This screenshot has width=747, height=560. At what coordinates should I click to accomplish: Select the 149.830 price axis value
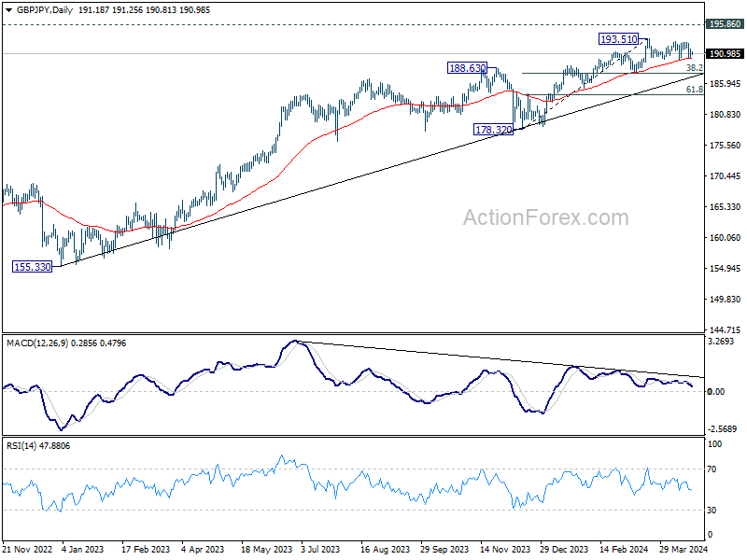coord(726,299)
